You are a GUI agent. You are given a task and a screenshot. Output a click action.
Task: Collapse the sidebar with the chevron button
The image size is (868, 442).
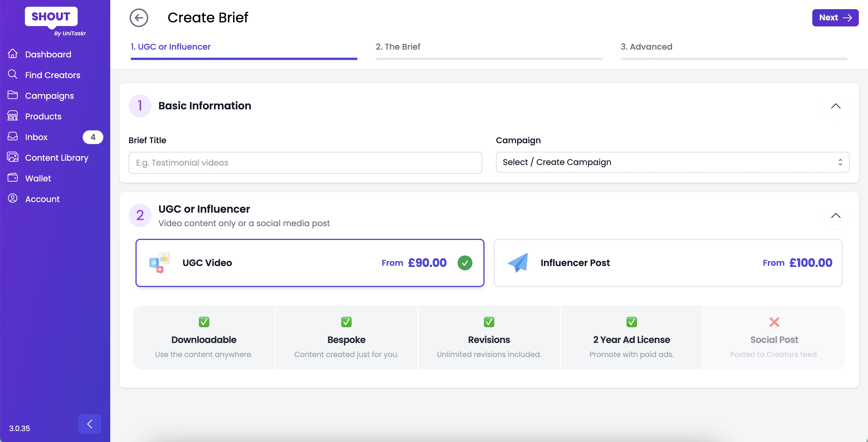pyautogui.click(x=89, y=424)
